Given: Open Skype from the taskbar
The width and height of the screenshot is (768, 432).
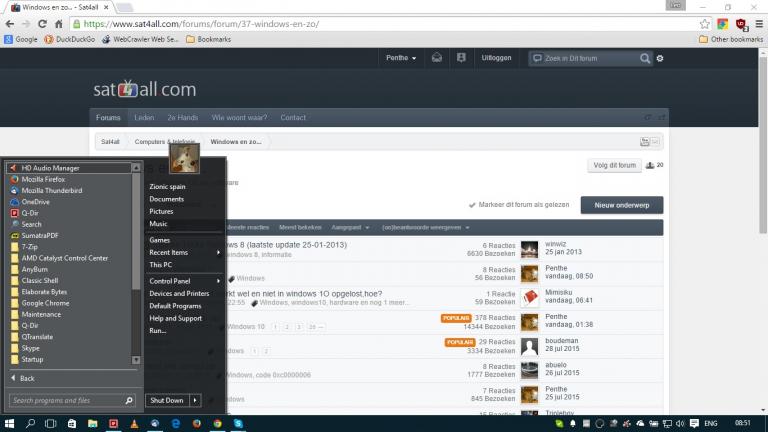Looking at the screenshot, I should pyautogui.click(x=238, y=424).
